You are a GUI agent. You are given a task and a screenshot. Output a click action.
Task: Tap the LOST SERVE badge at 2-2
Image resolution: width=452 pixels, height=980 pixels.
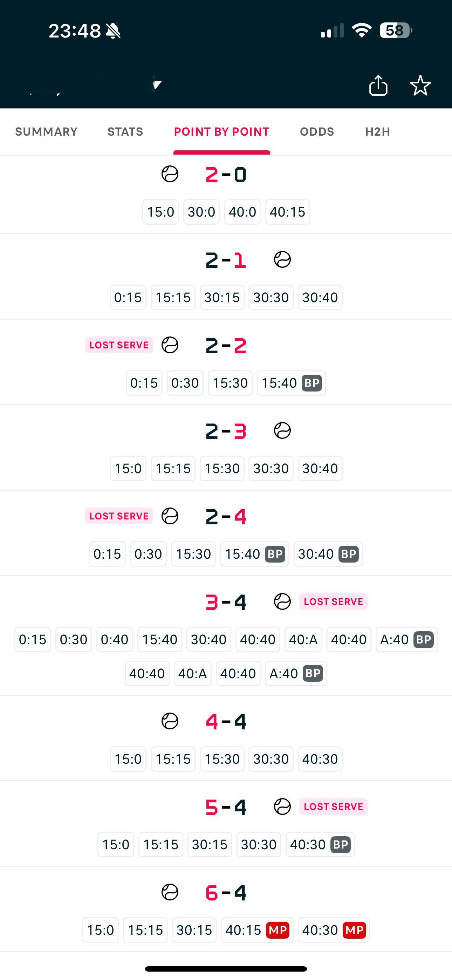[119, 345]
